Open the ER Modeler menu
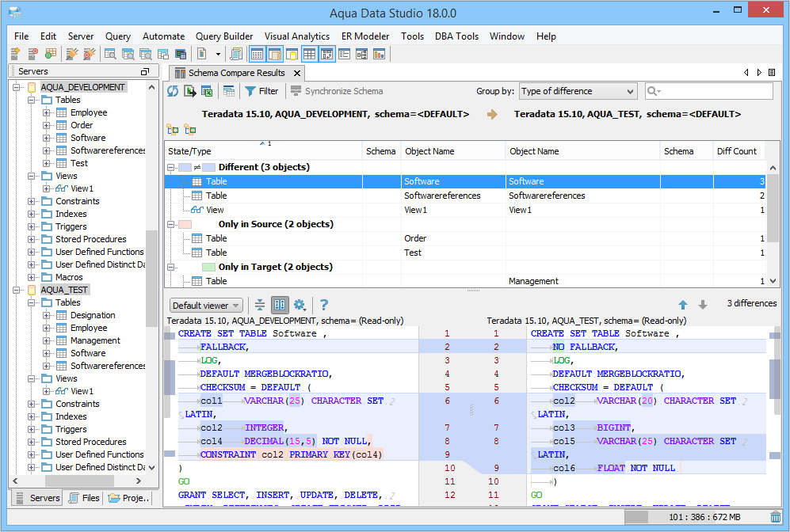 click(x=365, y=36)
